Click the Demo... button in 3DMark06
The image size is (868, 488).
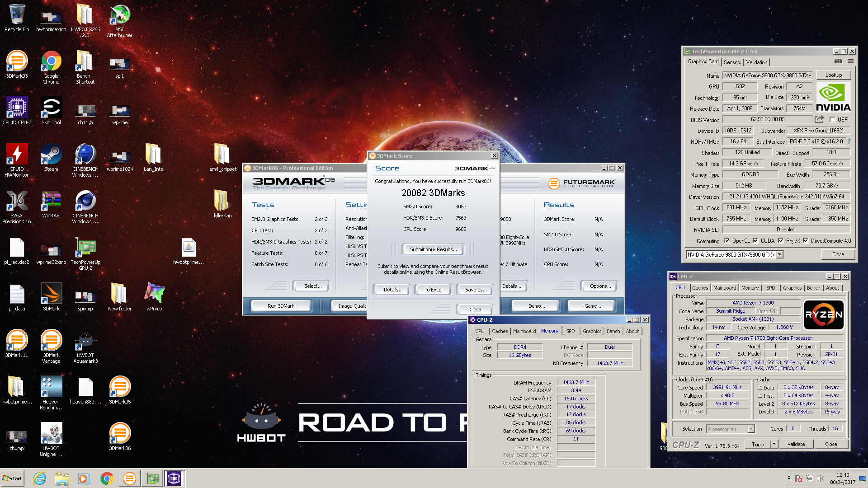click(537, 306)
